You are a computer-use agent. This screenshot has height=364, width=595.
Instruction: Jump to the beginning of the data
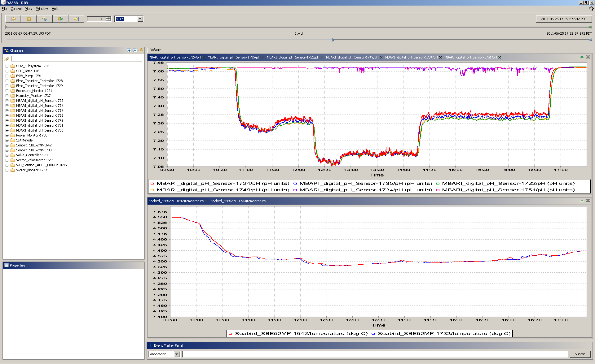point(13,19)
